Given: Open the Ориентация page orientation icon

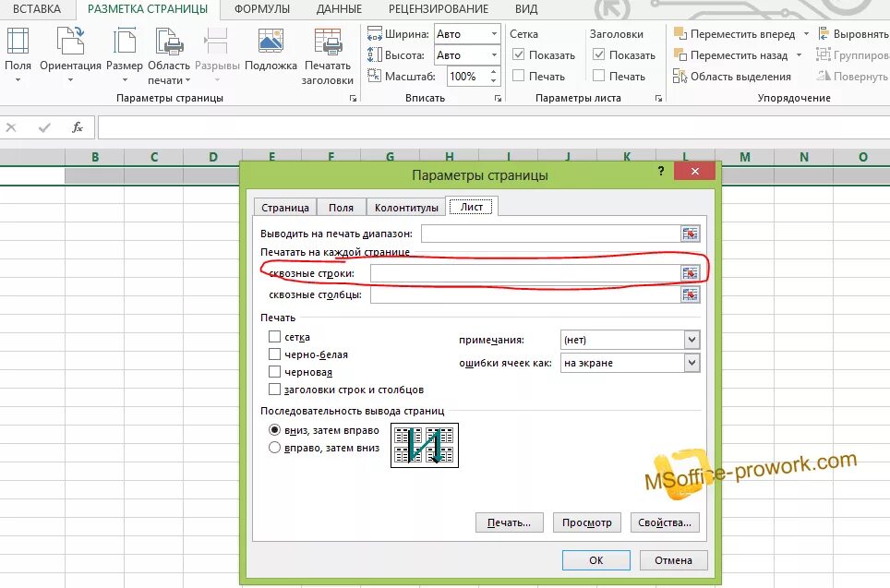Looking at the screenshot, I should [x=70, y=42].
